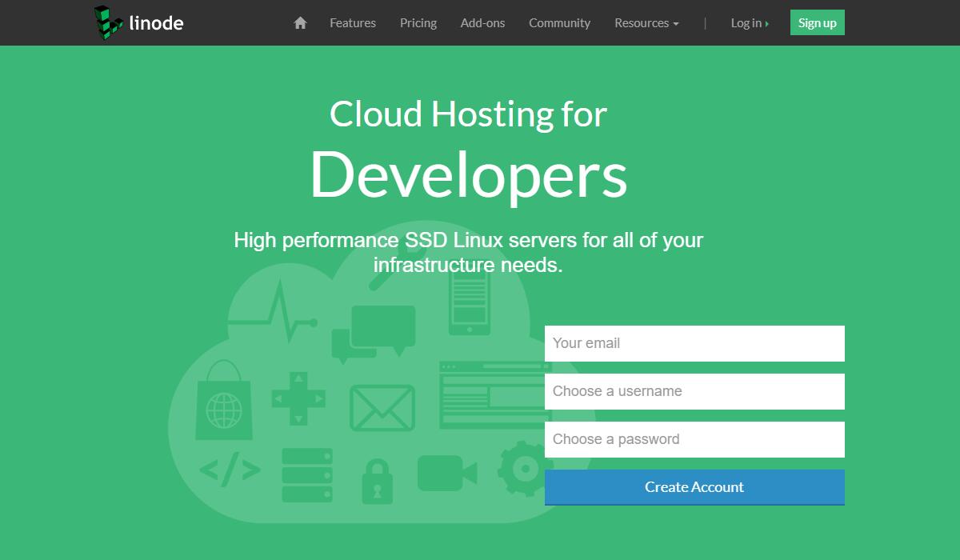Image resolution: width=960 pixels, height=560 pixels.
Task: Open the Pricing page
Action: [418, 23]
